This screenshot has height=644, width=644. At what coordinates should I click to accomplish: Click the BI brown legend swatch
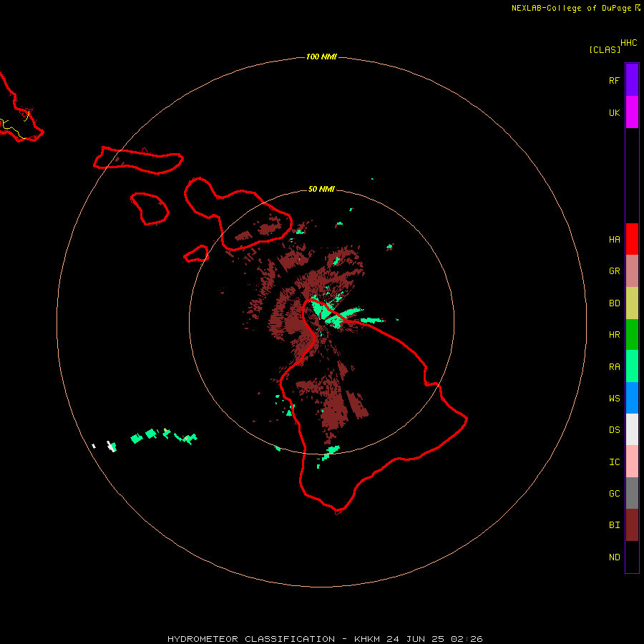point(632,525)
